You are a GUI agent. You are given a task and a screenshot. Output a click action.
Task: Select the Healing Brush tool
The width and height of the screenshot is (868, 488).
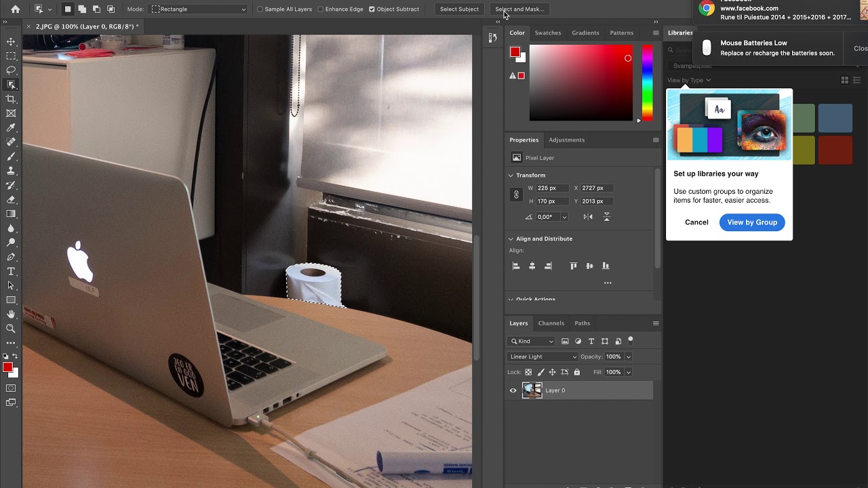(x=11, y=142)
